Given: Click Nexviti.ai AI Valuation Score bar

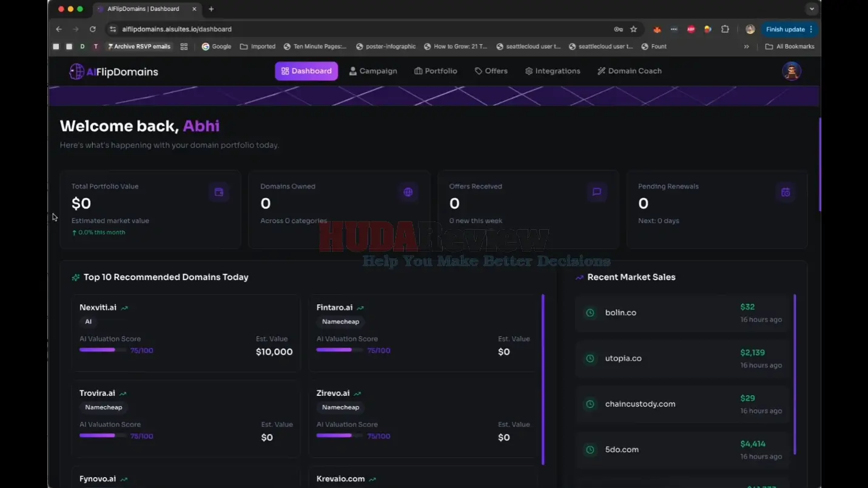Looking at the screenshot, I should tap(103, 350).
